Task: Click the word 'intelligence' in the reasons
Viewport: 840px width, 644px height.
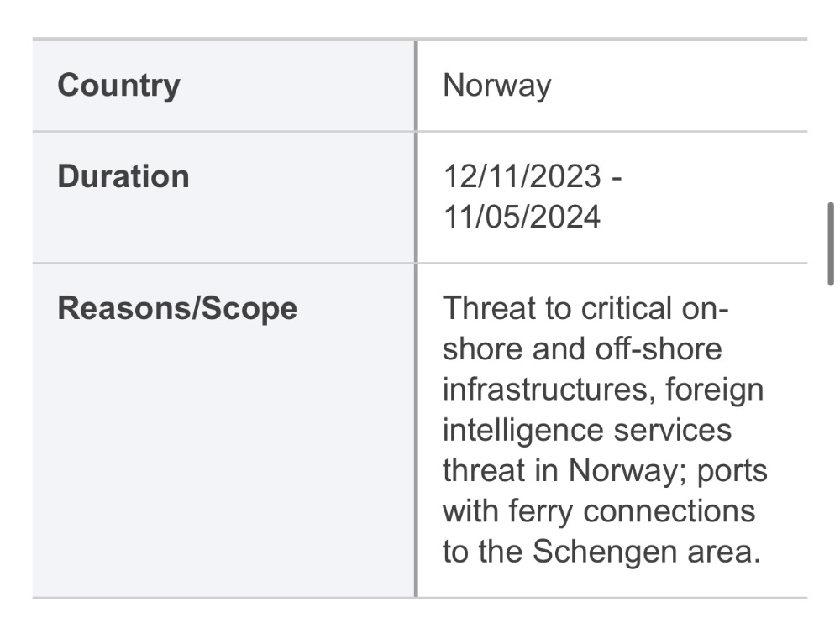Action: (x=522, y=431)
